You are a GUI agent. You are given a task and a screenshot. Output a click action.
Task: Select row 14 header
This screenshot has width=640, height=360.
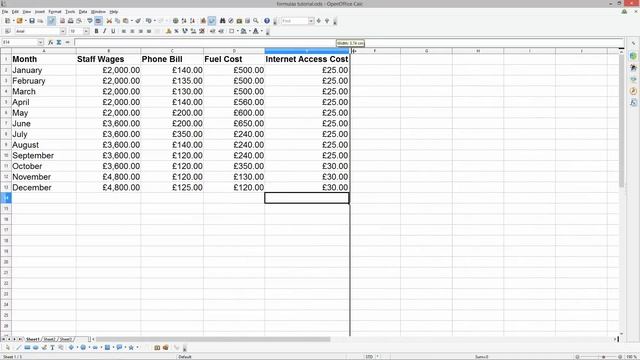coord(6,198)
